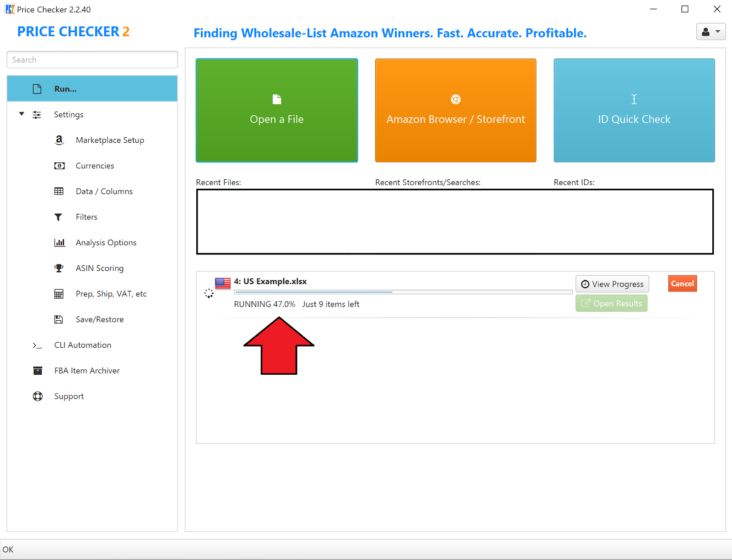
Task: Click the Currencies banknote icon
Action: pyautogui.click(x=59, y=166)
